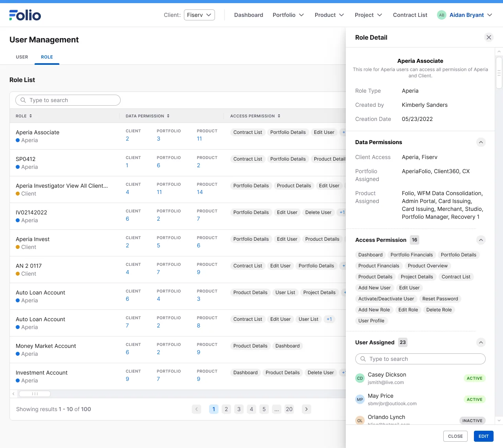Image resolution: width=503 pixels, height=448 pixels.
Task: Click the Role Detail vertical scrollbar
Action: [499, 73]
